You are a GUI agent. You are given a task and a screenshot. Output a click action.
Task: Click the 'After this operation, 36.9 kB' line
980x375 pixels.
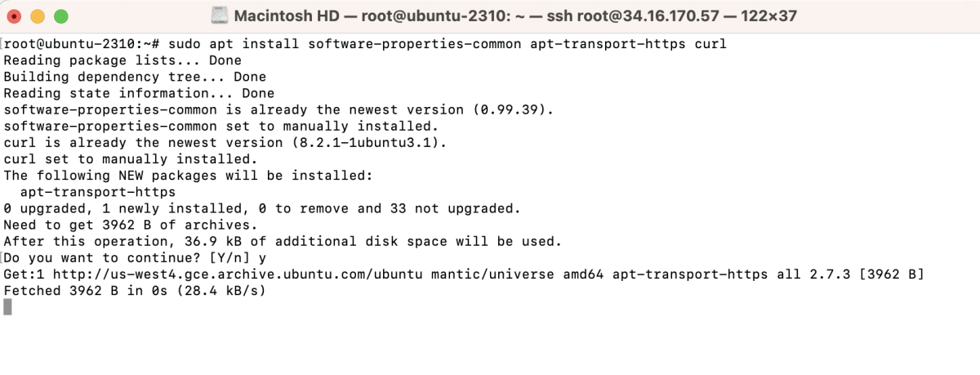pyautogui.click(x=283, y=241)
